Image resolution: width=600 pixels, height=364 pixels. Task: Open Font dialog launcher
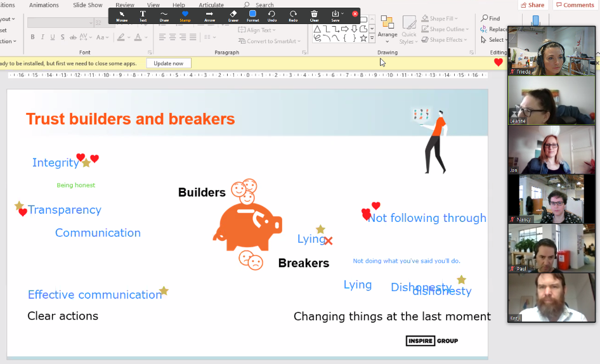(150, 53)
